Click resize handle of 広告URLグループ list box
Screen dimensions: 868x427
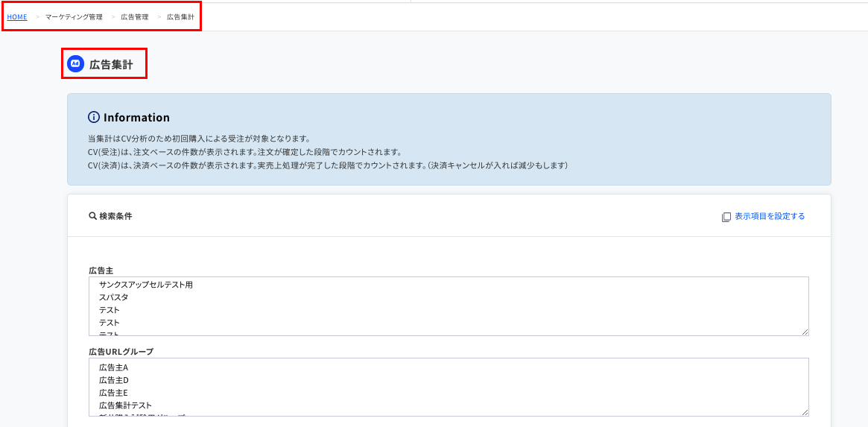click(805, 412)
